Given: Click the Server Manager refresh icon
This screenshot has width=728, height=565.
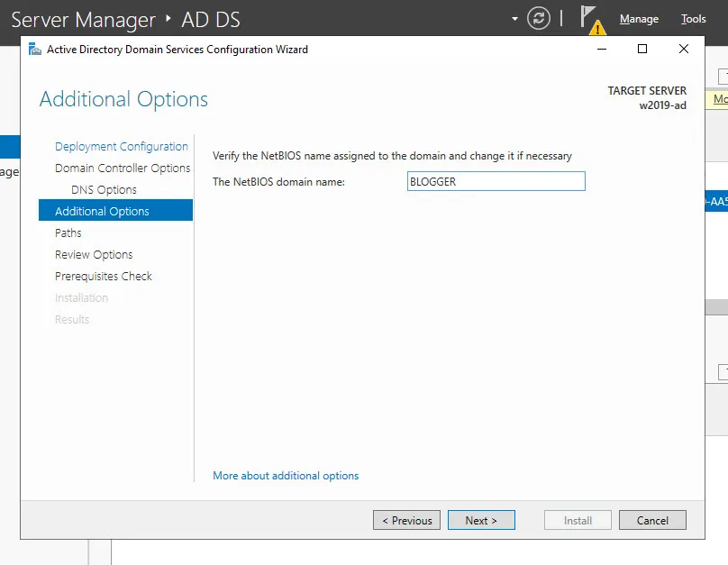Looking at the screenshot, I should (539, 18).
